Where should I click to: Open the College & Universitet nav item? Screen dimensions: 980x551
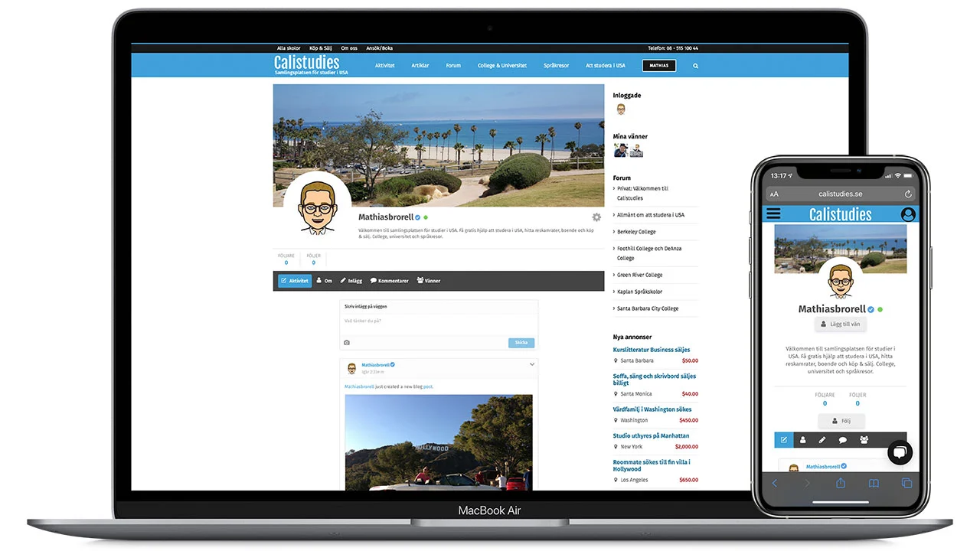(x=502, y=66)
